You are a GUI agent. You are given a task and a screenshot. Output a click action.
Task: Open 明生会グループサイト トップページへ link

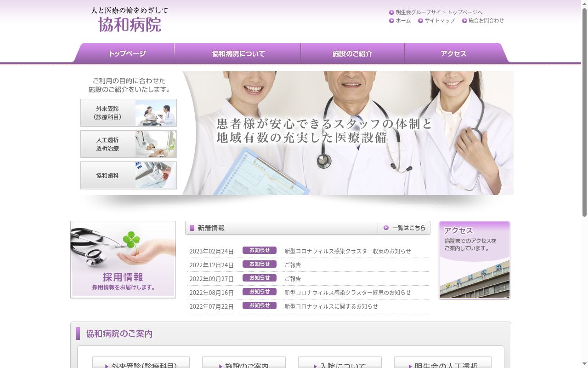pos(439,12)
